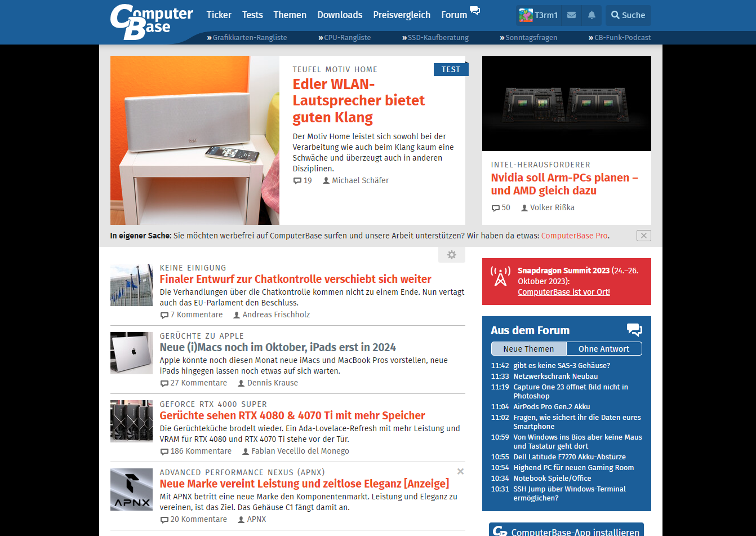
Task: Open the ComputerBase Pro link
Action: [x=575, y=236]
